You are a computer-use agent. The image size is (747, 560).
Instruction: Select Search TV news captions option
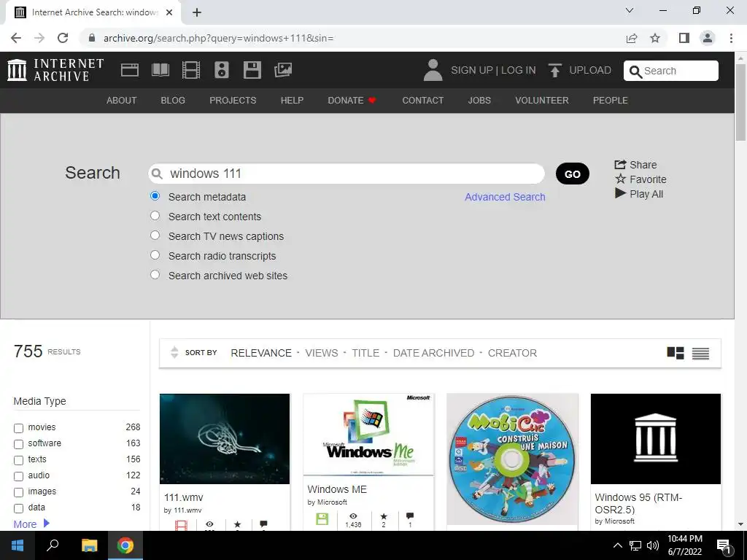coord(155,236)
